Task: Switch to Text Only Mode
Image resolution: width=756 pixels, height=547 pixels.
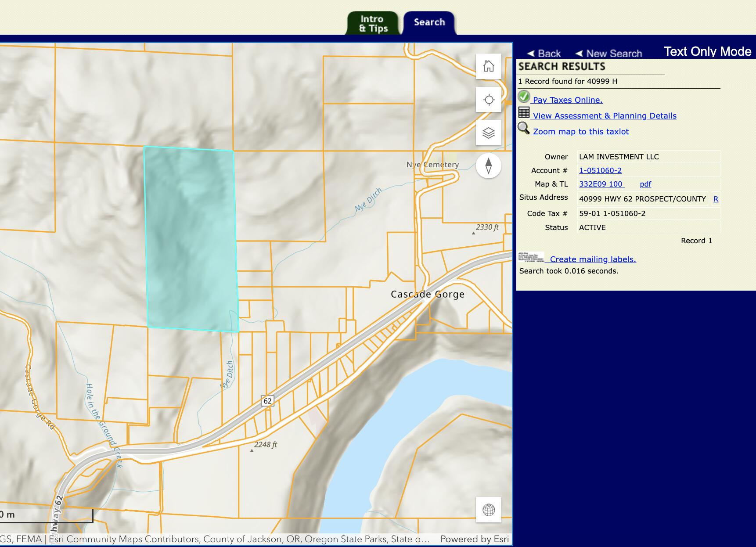Action: click(x=707, y=52)
